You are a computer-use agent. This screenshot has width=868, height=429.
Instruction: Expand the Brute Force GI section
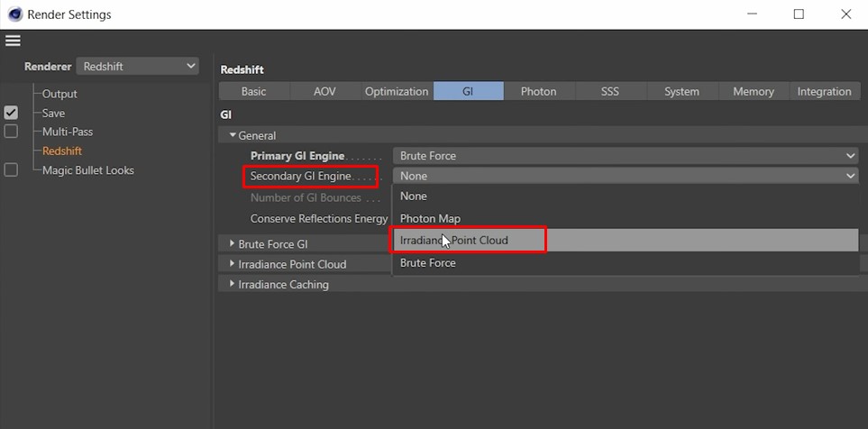click(232, 244)
